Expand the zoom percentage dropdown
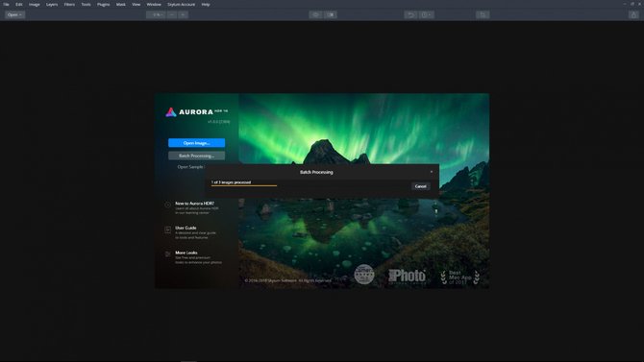 (156, 14)
